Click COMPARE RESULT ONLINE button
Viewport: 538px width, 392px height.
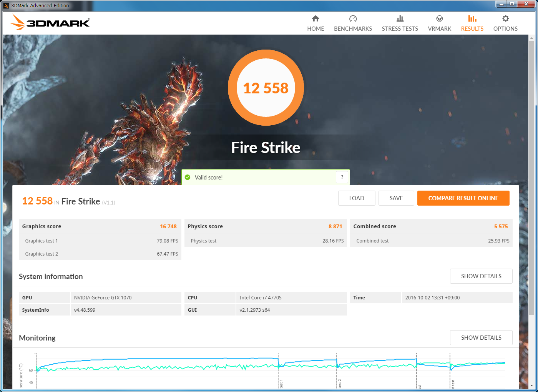tap(463, 198)
